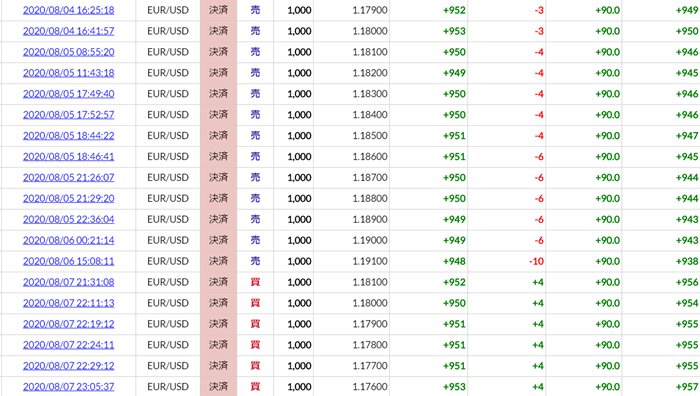This screenshot has width=700, height=396.
Task: Open the 2020/08/05 21:26:07 trade link
Action: point(68,178)
